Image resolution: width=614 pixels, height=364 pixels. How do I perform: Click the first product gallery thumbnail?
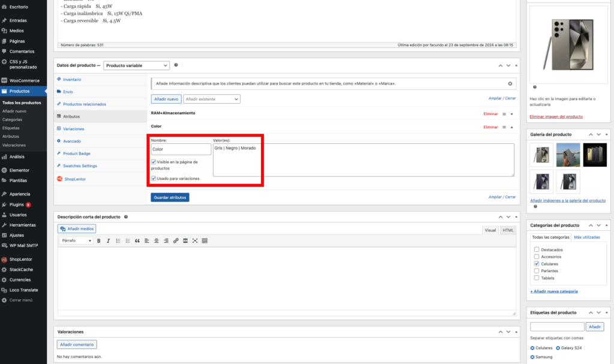point(541,155)
